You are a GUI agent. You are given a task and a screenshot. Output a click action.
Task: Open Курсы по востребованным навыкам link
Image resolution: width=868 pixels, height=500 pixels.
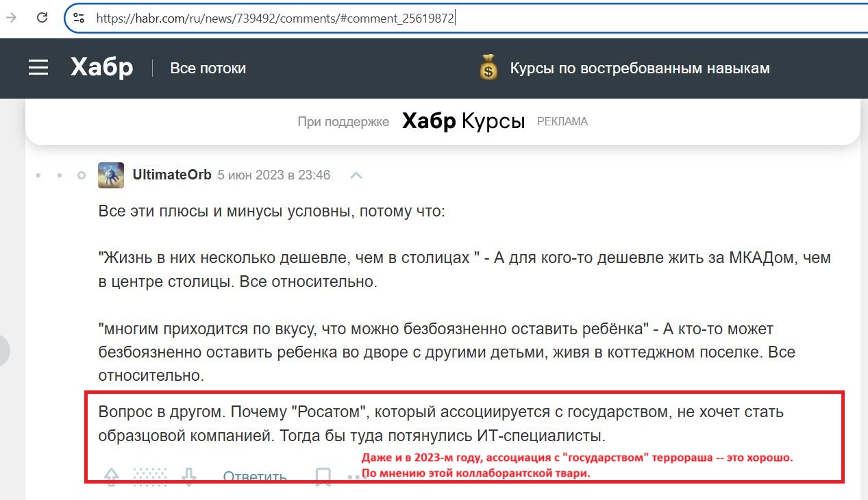point(640,68)
